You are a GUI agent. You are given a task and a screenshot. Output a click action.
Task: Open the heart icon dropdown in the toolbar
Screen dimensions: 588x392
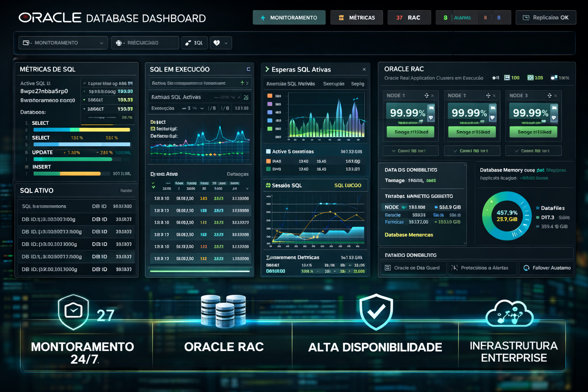(220, 43)
